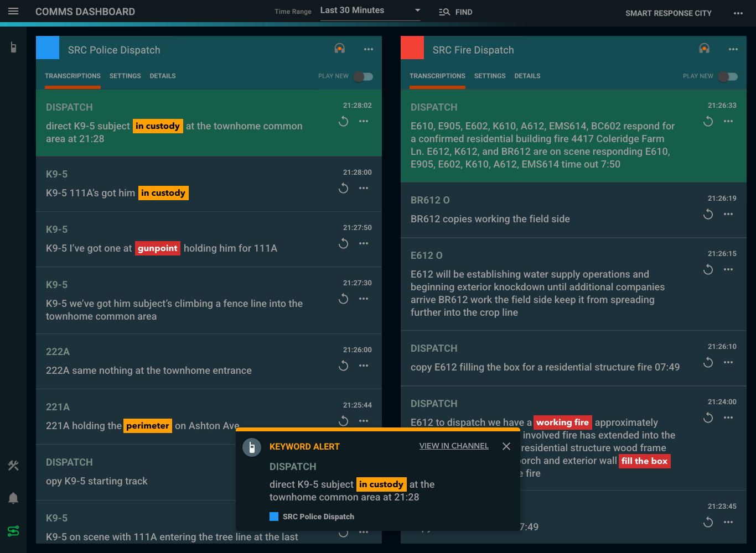
Task: Click the FIND button
Action: [455, 12]
